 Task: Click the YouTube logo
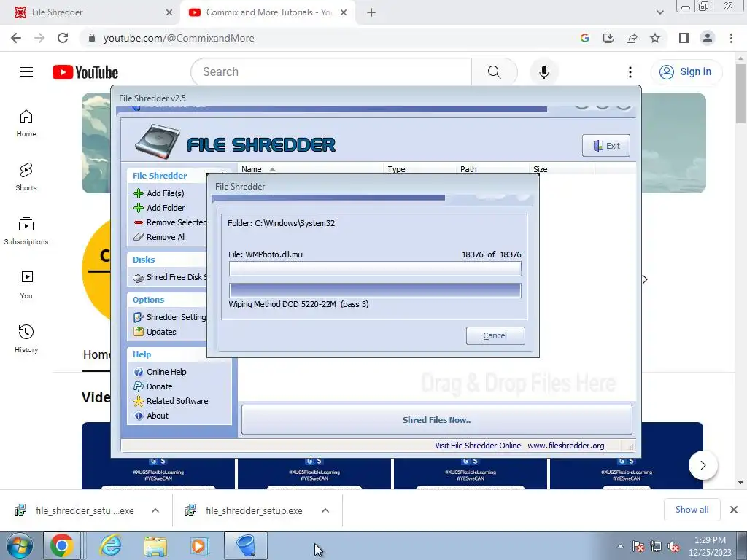click(85, 72)
